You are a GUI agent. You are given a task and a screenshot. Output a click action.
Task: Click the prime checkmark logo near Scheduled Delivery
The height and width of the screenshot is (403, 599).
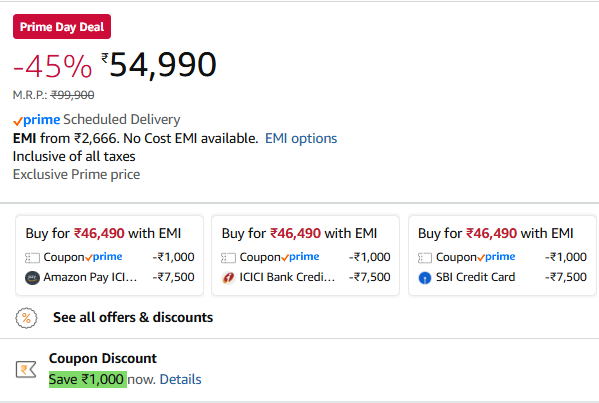(37, 120)
